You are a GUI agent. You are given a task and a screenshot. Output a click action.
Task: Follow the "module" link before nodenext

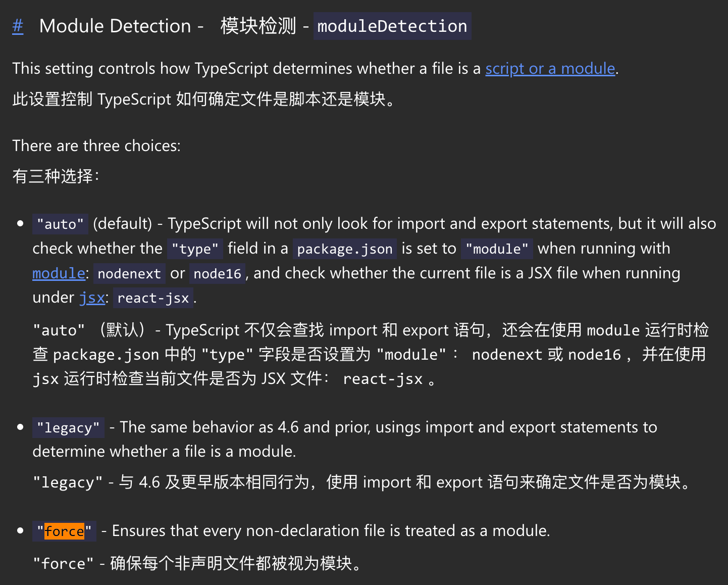(x=59, y=273)
